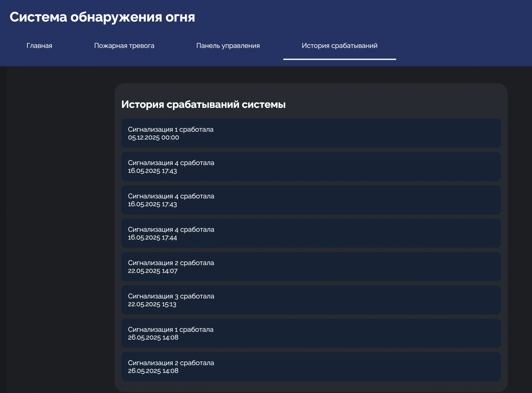The height and width of the screenshot is (393, 532).
Task: Click the Сигнализация 4 event timed 17:44
Action: click(x=310, y=233)
